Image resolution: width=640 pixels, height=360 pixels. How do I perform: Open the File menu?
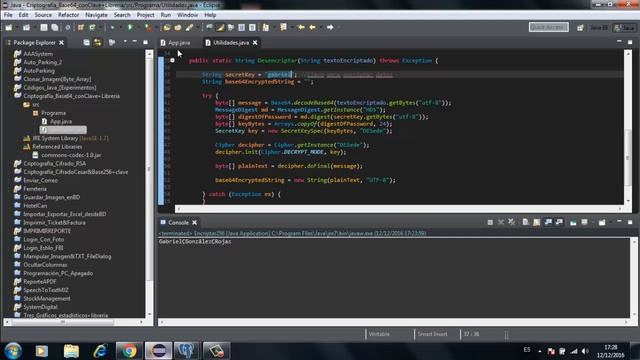(8, 15)
